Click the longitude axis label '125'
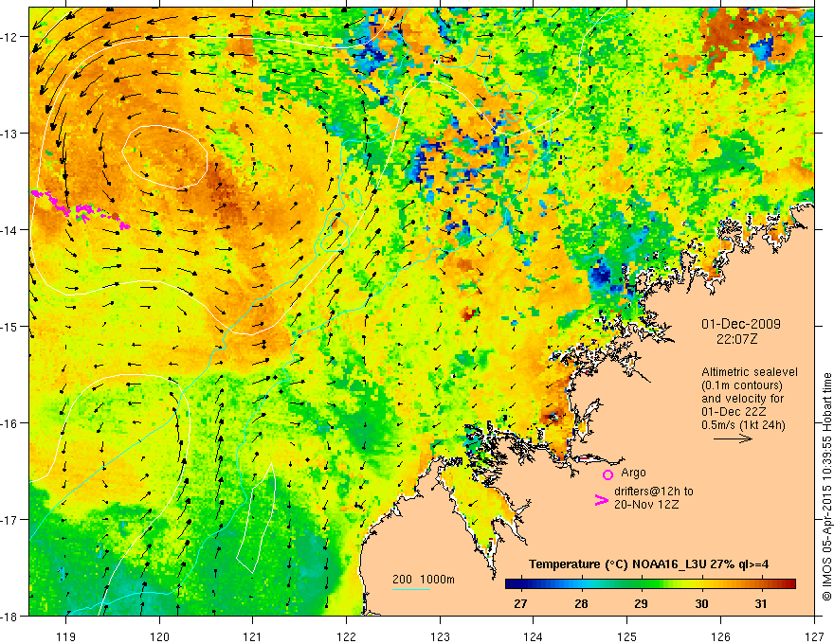 point(627,637)
